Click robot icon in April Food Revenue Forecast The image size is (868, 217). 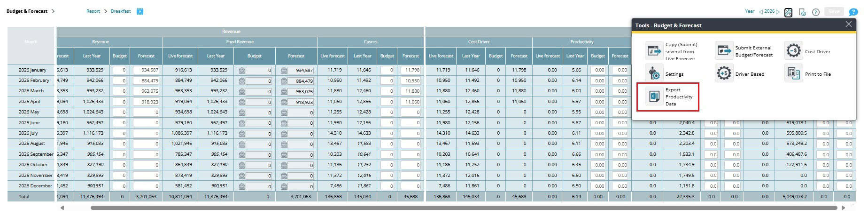point(284,102)
